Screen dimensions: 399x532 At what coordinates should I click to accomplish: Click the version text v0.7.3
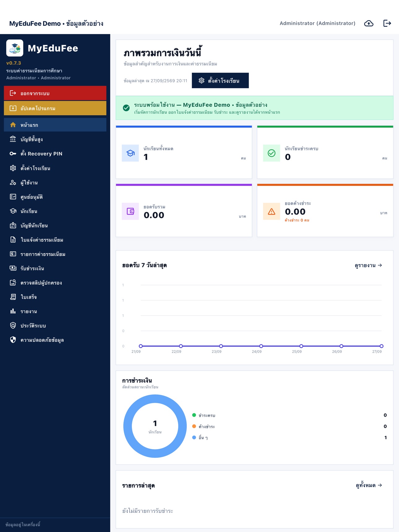pyautogui.click(x=14, y=63)
